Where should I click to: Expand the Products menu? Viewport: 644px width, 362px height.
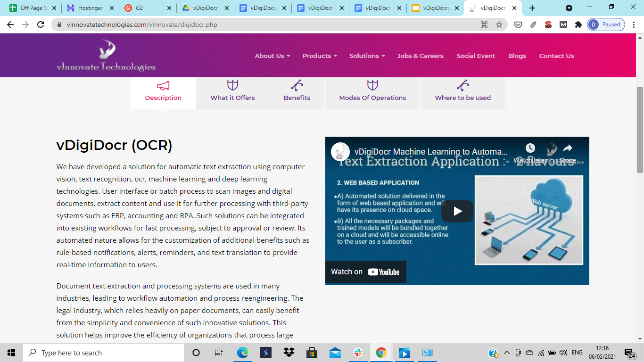point(320,56)
